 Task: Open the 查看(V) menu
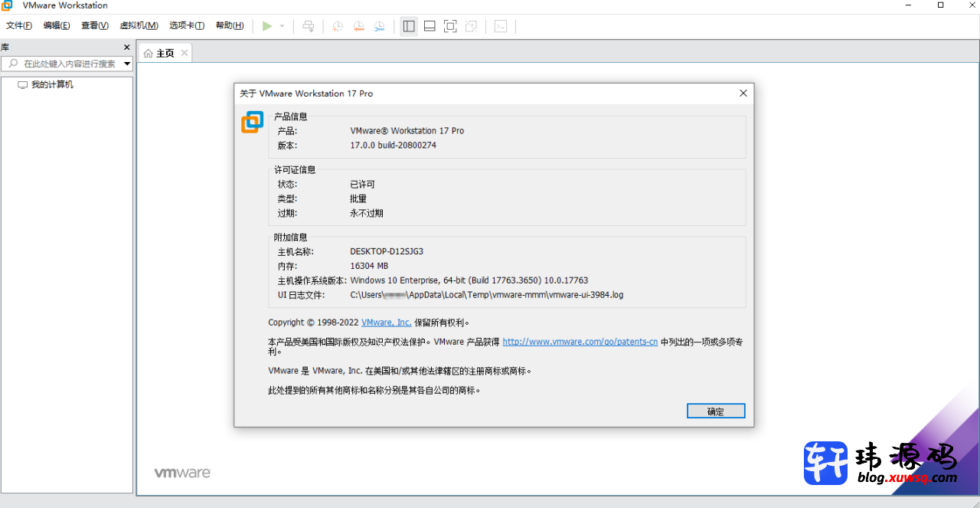95,25
